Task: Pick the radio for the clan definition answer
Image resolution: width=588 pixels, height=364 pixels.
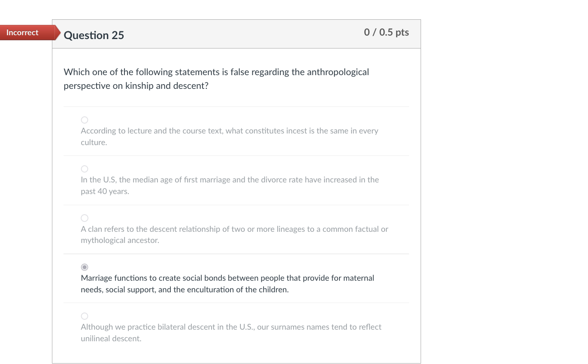Action: pyautogui.click(x=85, y=218)
